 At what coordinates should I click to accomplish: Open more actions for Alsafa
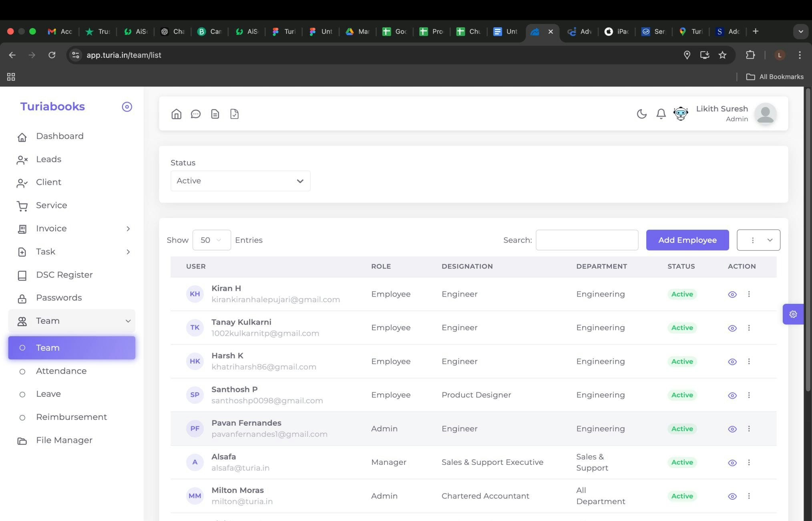[749, 462]
